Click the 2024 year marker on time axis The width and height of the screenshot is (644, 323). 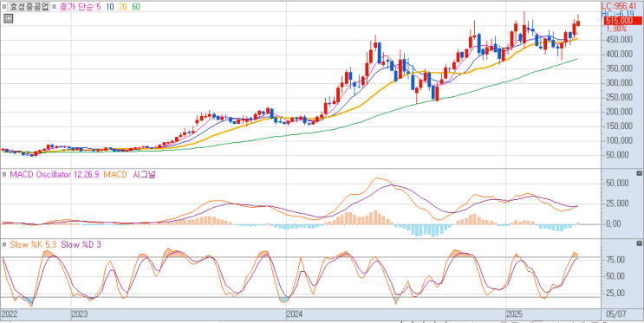pos(296,314)
